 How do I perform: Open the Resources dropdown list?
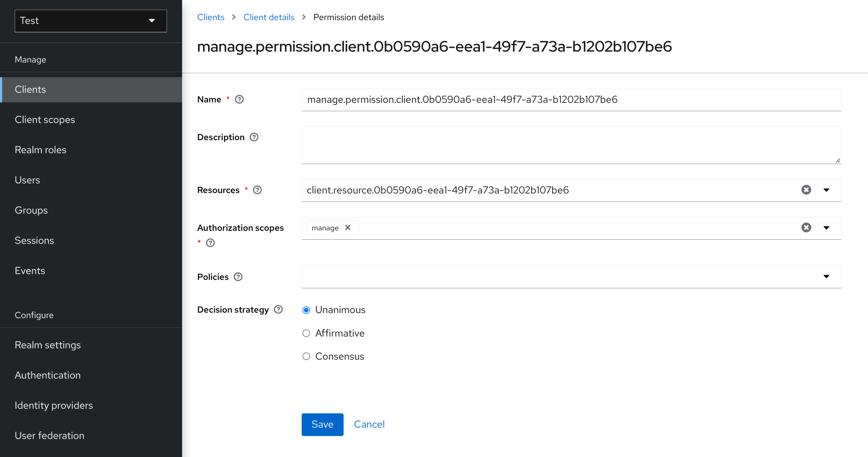pos(826,190)
